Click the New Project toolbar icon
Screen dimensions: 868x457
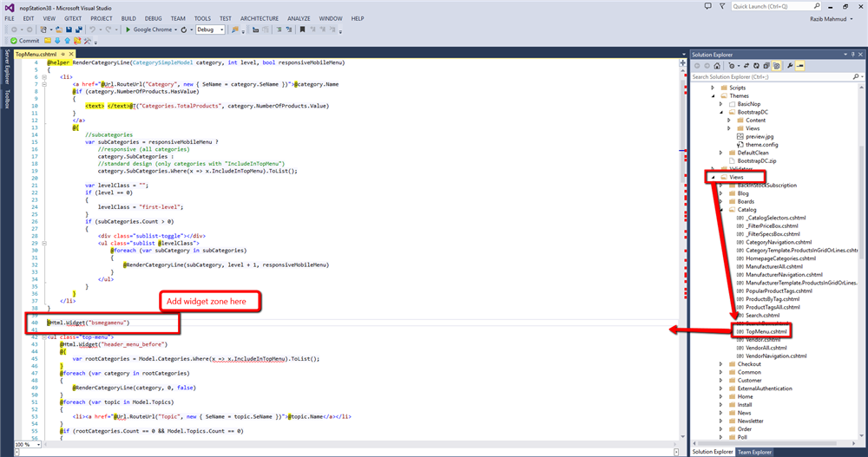43,29
